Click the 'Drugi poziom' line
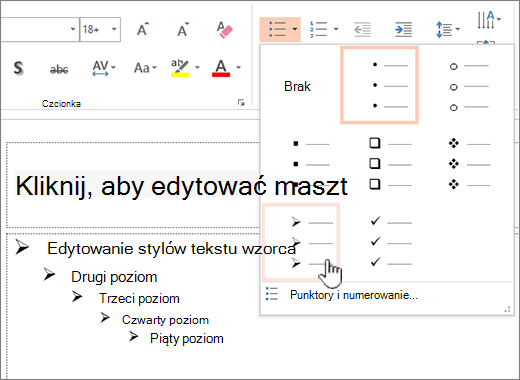The width and height of the screenshot is (520, 380). pos(114,277)
